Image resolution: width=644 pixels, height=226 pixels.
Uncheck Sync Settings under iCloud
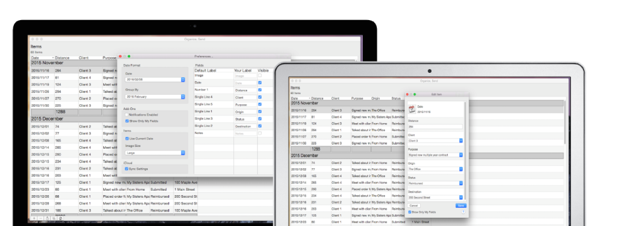(x=127, y=169)
